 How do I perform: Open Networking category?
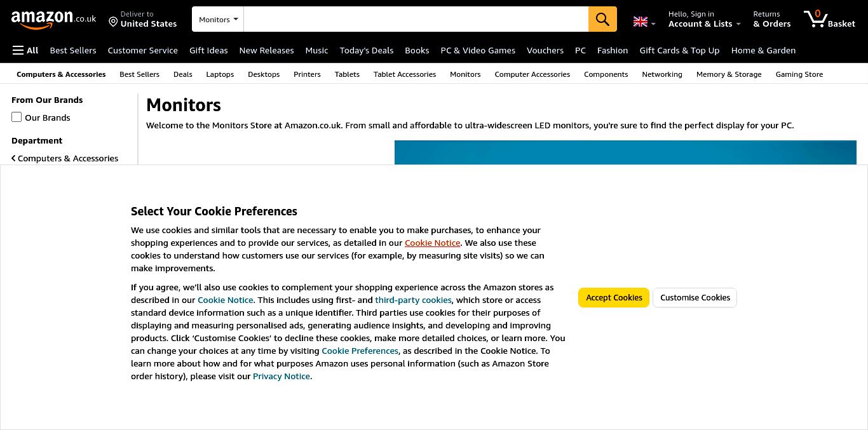(662, 74)
